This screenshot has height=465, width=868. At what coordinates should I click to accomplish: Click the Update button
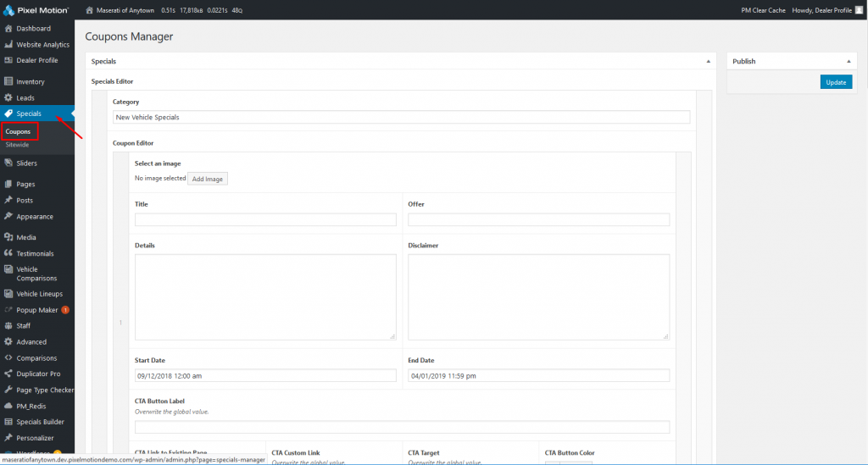coord(836,82)
